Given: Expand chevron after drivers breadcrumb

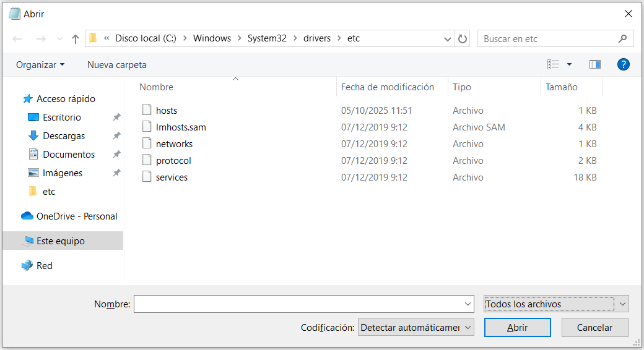Looking at the screenshot, I should click(x=339, y=38).
